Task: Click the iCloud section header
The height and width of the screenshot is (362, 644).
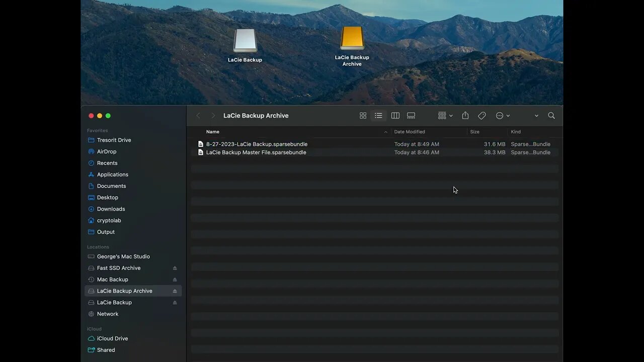Action: click(x=94, y=329)
